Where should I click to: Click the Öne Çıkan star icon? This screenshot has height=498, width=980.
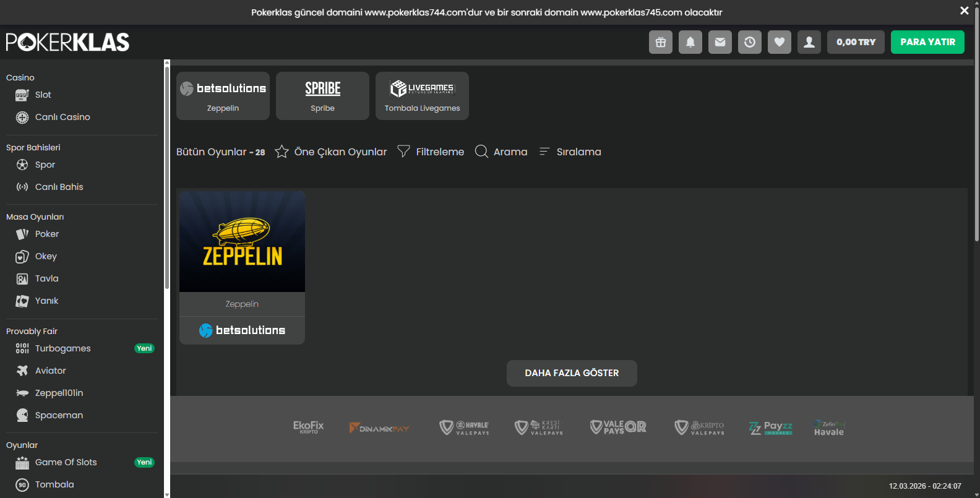[282, 152]
